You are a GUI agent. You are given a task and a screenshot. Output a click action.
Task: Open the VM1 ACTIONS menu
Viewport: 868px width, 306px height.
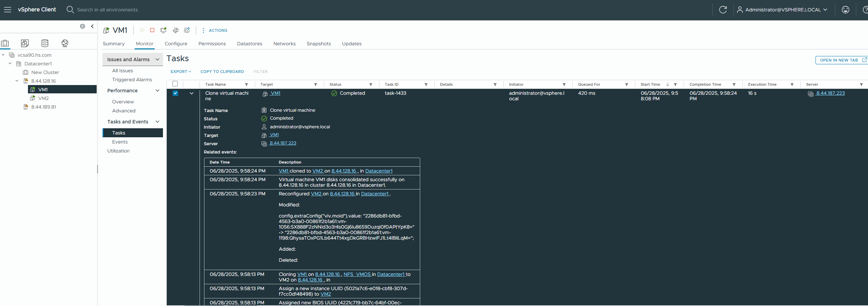(x=214, y=30)
